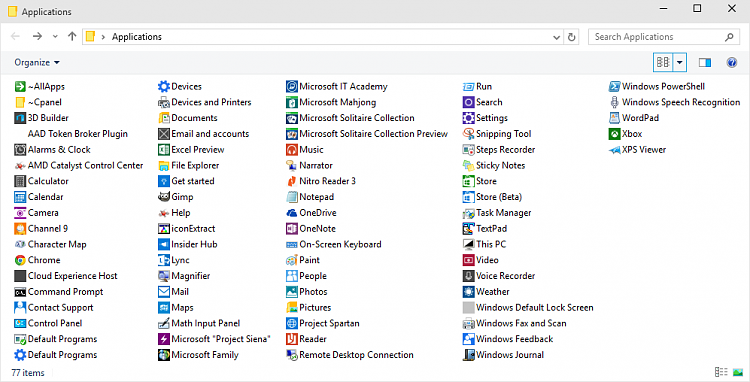Click the Task Manager icon
Viewport: 750px width, 382px height.
[468, 213]
